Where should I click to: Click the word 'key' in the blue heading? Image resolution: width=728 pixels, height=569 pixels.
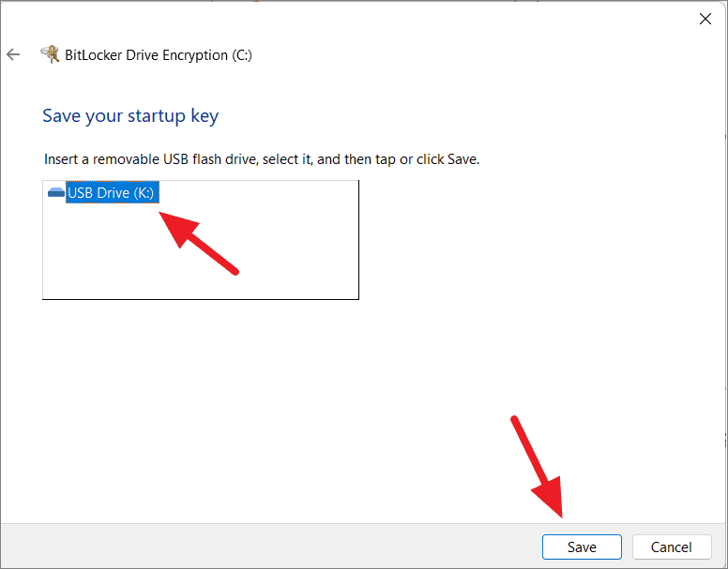tap(205, 116)
